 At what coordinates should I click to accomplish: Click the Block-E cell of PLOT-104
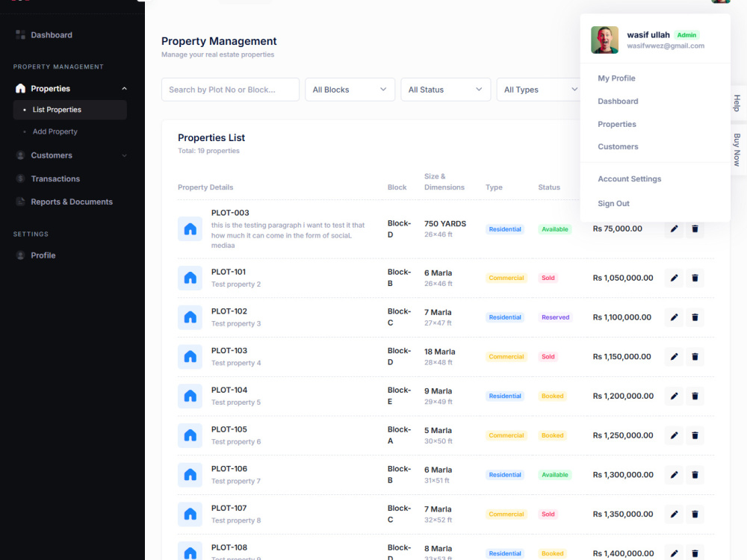[399, 396]
